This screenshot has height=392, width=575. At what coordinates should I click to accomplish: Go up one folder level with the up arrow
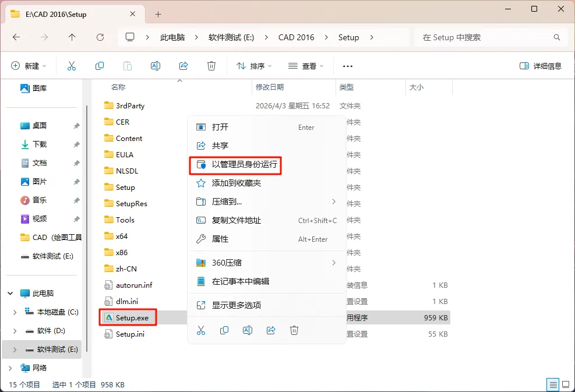tap(72, 37)
